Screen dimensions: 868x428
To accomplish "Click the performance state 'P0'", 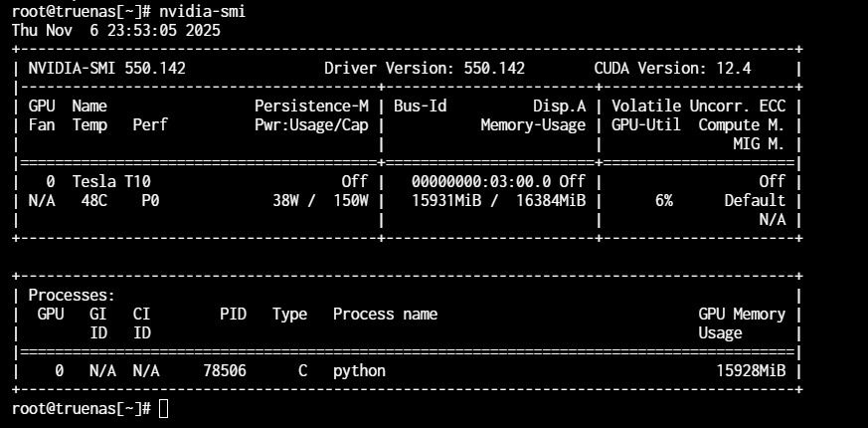I will [x=150, y=201].
